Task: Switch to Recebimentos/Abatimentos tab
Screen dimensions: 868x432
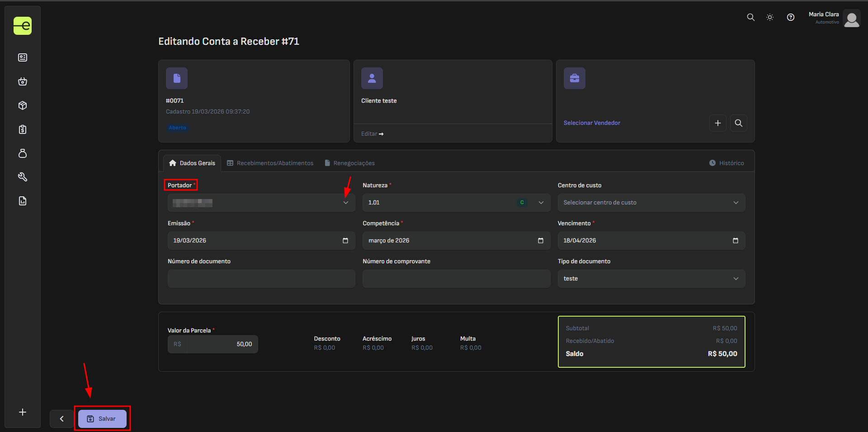Action: 270,163
